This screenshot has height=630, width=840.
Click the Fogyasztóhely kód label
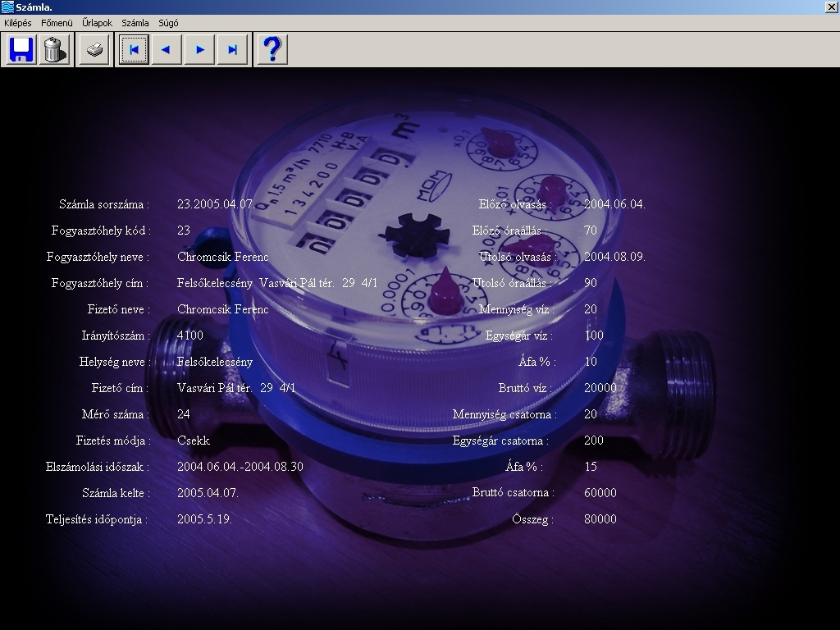[101, 231]
